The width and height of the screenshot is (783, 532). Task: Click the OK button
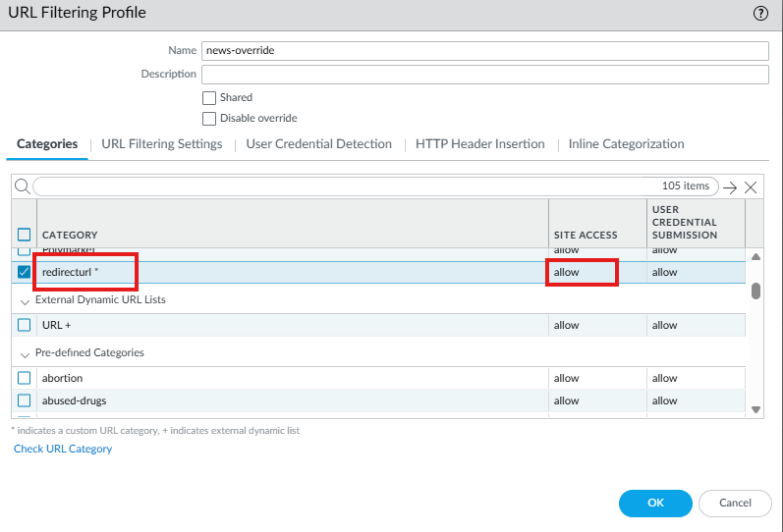pyautogui.click(x=655, y=504)
